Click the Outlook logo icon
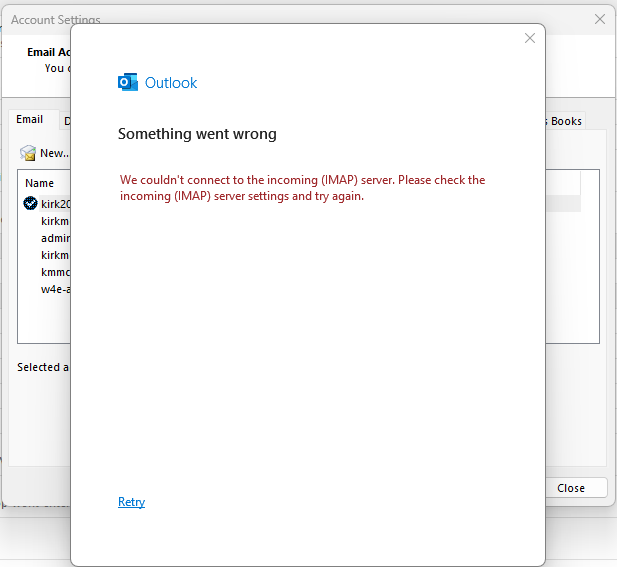The width and height of the screenshot is (617, 567). pyautogui.click(x=128, y=82)
